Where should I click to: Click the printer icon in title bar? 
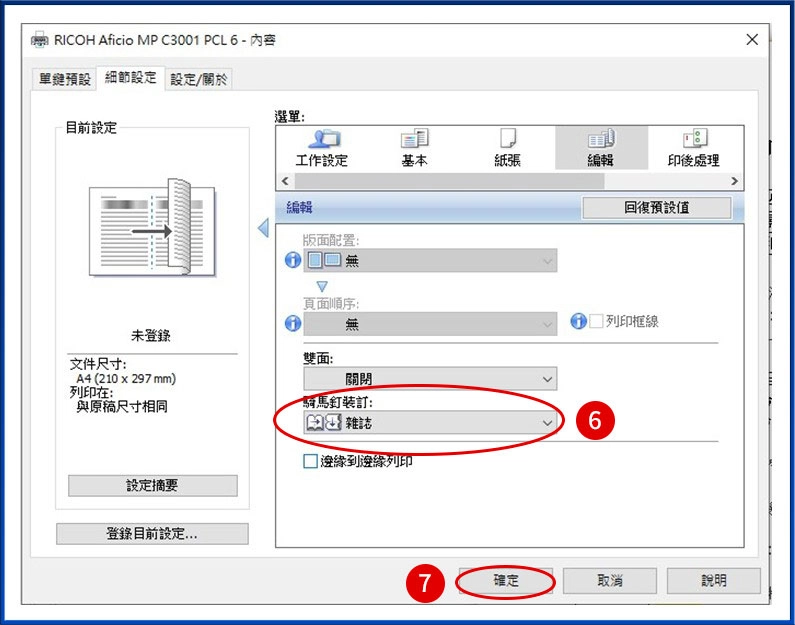[40, 40]
